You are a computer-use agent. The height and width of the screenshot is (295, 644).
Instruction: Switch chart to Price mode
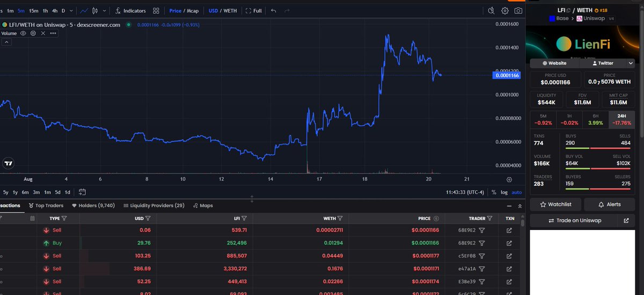pos(175,11)
